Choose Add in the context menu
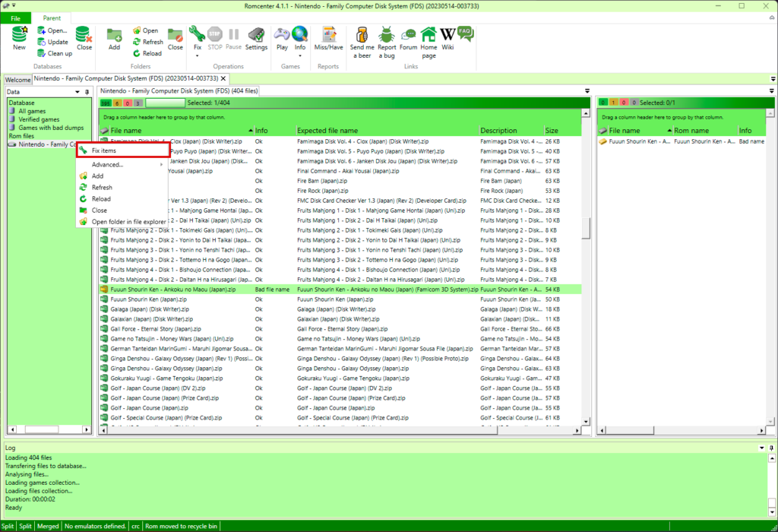Viewport: 778px width, 532px height. coord(122,176)
